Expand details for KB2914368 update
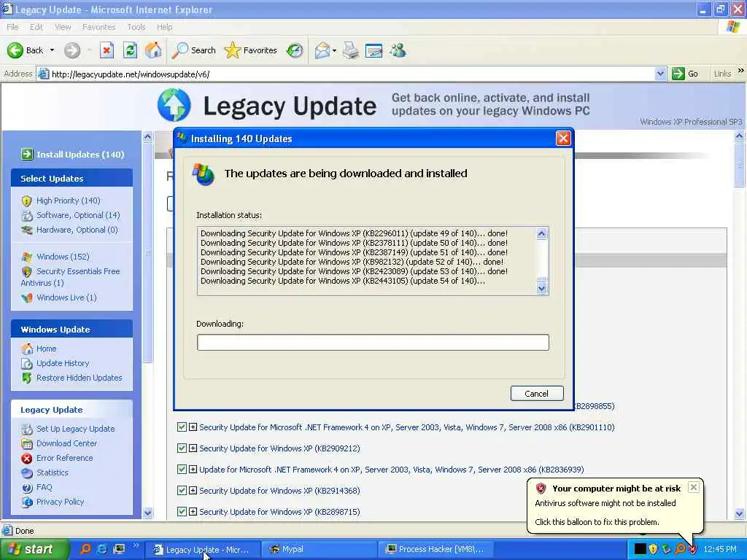Viewport: 747px width, 560px height. click(x=193, y=490)
